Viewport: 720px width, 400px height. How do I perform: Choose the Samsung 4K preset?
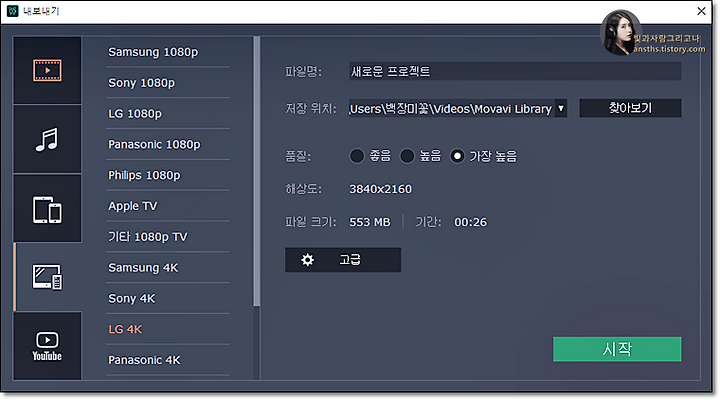[x=168, y=267]
